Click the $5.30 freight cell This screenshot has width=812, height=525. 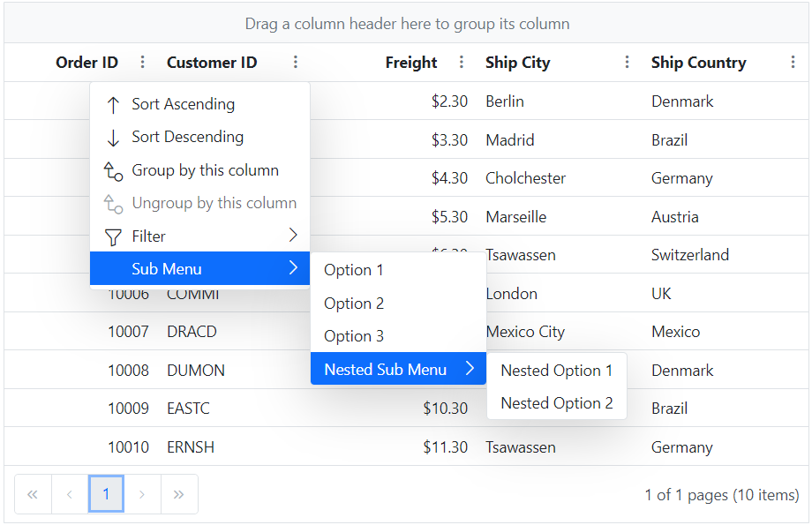click(x=449, y=216)
